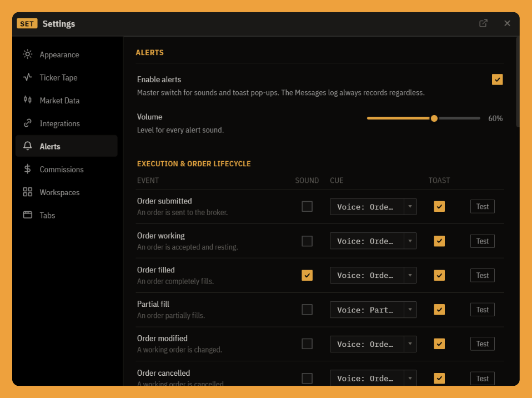
Task: Select the Commissions section
Action: click(67, 169)
